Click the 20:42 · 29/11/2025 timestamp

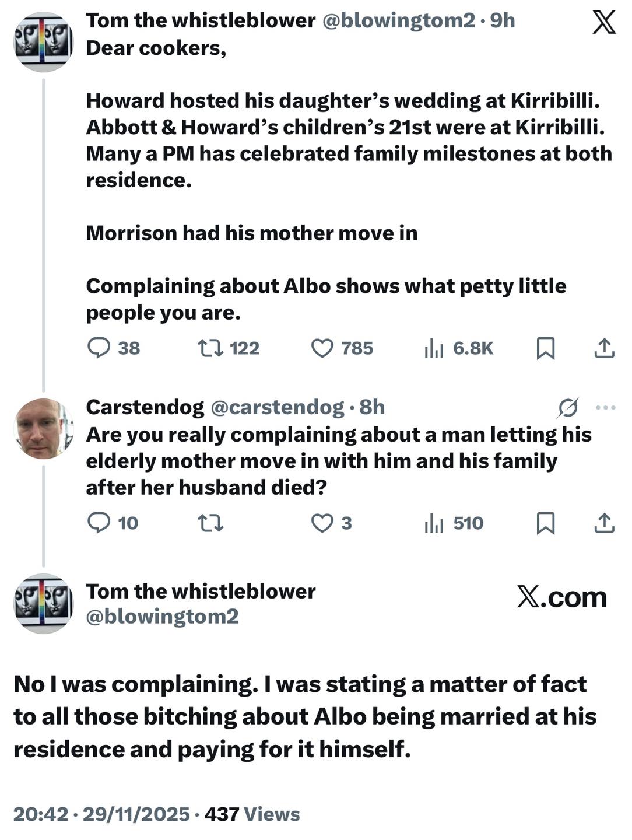(x=101, y=814)
